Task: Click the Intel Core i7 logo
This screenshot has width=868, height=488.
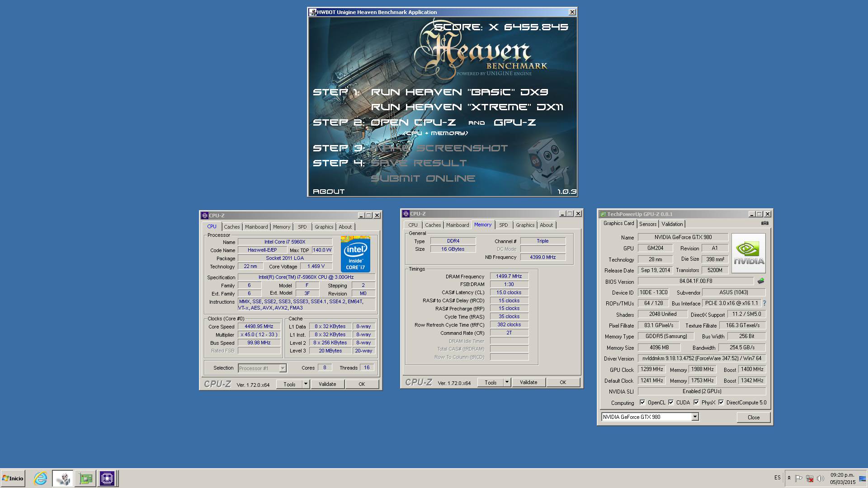Action: click(x=355, y=254)
